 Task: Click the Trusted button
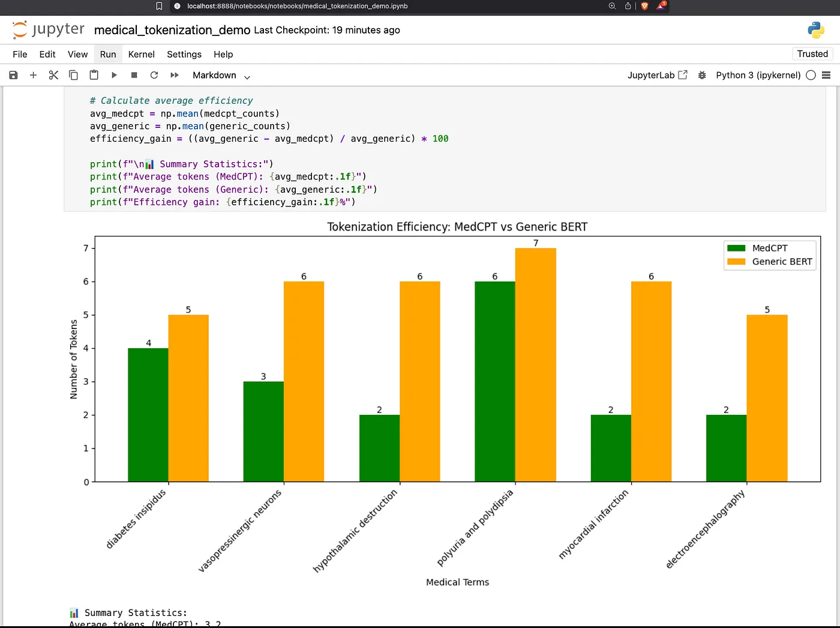[812, 54]
